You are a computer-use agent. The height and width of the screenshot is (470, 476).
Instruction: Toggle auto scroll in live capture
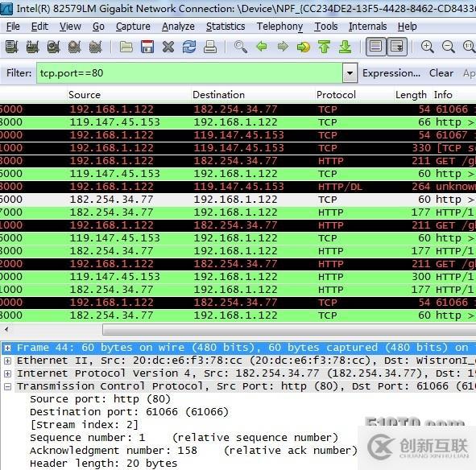397,47
